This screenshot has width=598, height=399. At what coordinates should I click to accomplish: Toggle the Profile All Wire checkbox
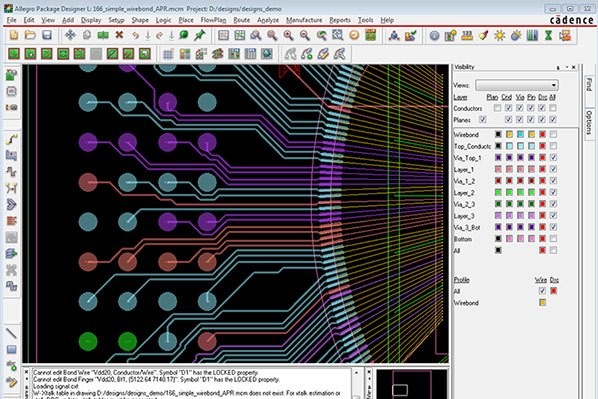[542, 291]
